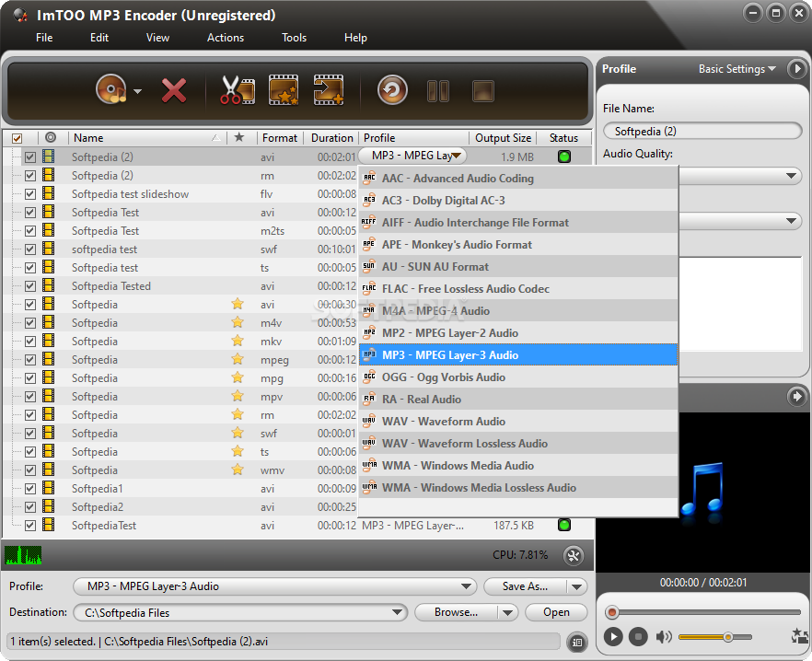812x661 pixels.
Task: Open the File menu
Action: (x=44, y=38)
